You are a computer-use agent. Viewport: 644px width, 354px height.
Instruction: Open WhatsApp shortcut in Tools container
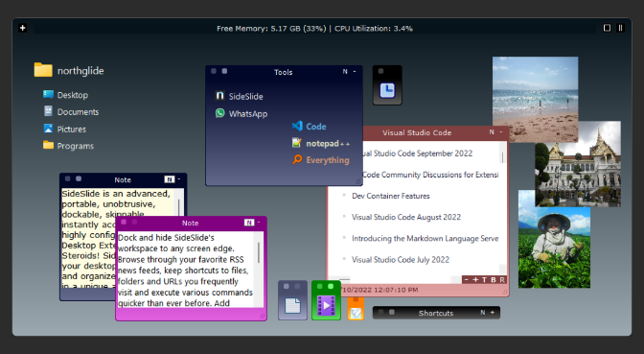[x=241, y=113]
